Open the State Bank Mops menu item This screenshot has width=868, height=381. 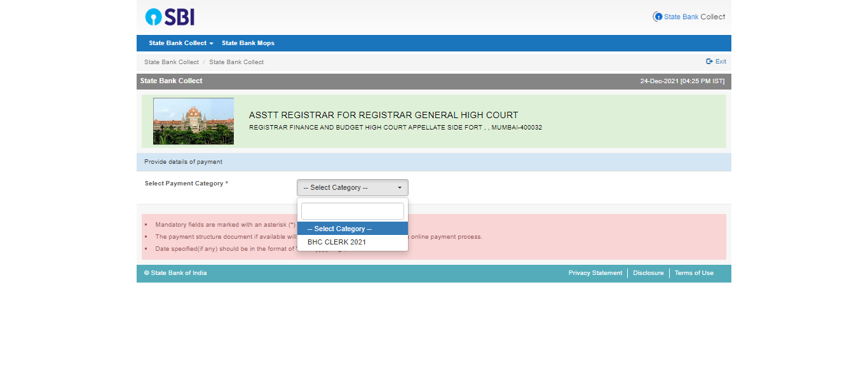[x=248, y=43]
